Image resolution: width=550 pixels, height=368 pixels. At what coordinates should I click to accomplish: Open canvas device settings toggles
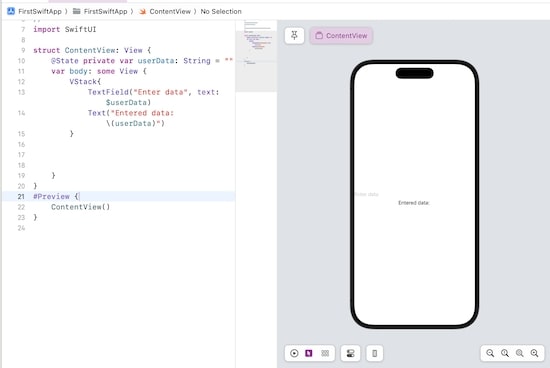coord(350,353)
